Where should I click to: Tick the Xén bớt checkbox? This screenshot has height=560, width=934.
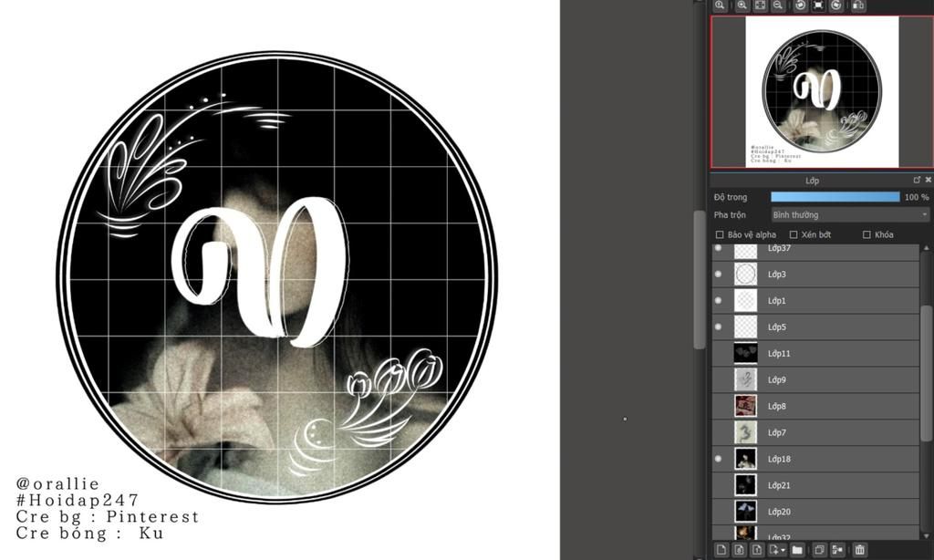[794, 234]
